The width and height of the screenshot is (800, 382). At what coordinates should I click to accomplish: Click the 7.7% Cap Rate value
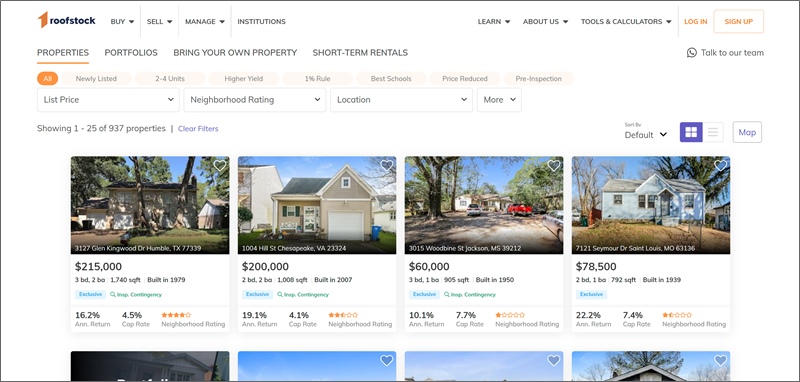[x=465, y=315]
